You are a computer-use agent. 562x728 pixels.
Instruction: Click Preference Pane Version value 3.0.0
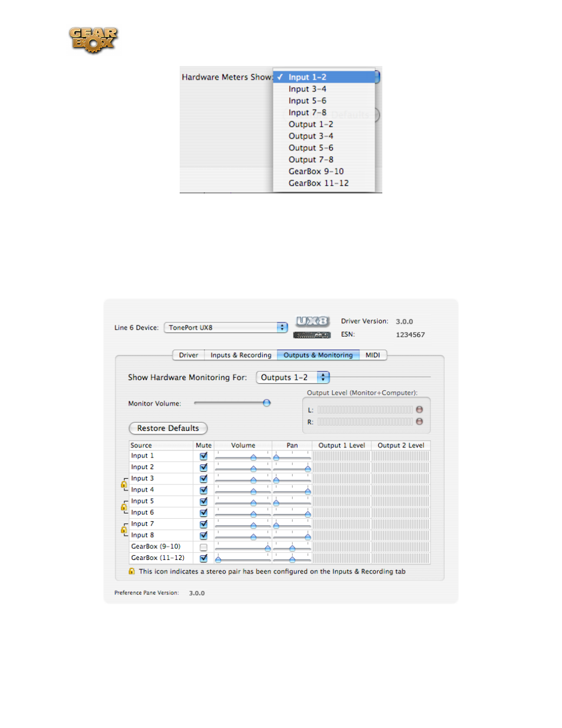coord(197,593)
